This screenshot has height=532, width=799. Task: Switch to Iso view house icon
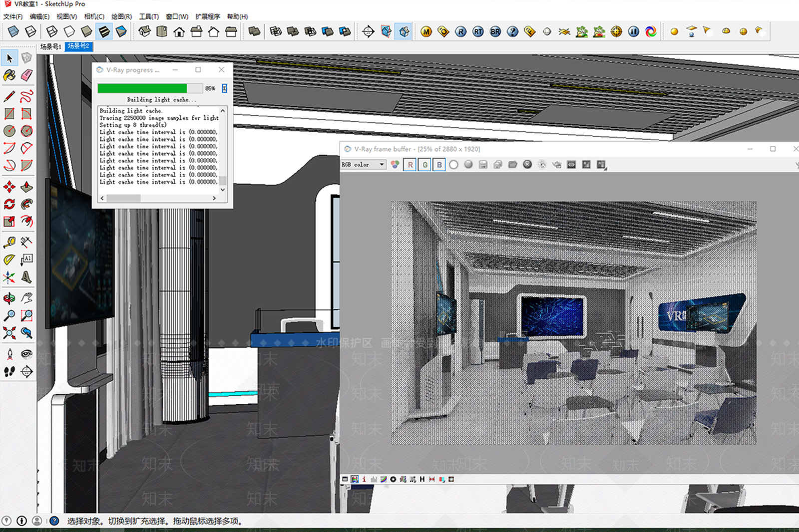click(144, 32)
